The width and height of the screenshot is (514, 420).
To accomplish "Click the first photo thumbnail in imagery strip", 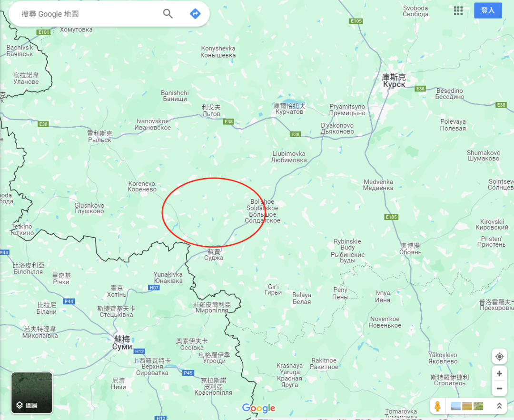I will 455,406.
